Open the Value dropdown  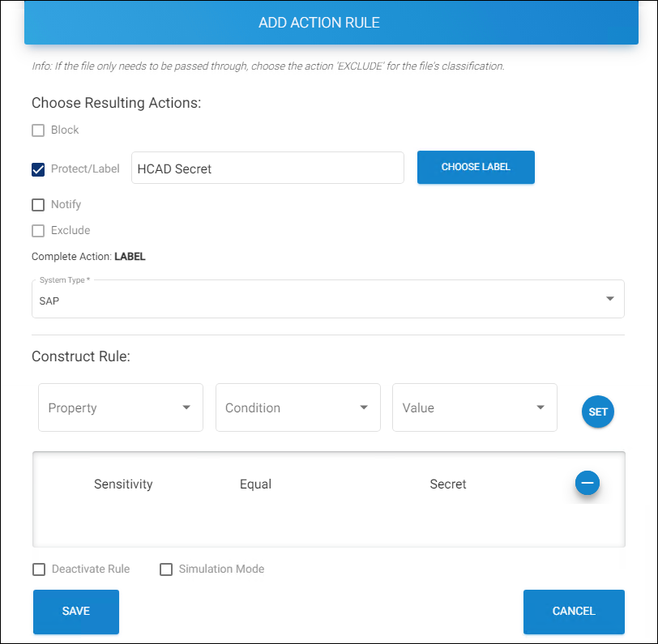tap(474, 407)
